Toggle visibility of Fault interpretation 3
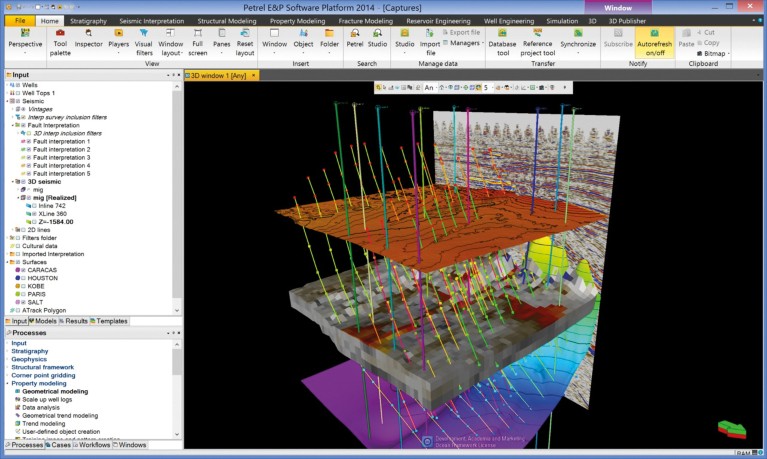Viewport: 767px width, 459px height. (x=28, y=158)
